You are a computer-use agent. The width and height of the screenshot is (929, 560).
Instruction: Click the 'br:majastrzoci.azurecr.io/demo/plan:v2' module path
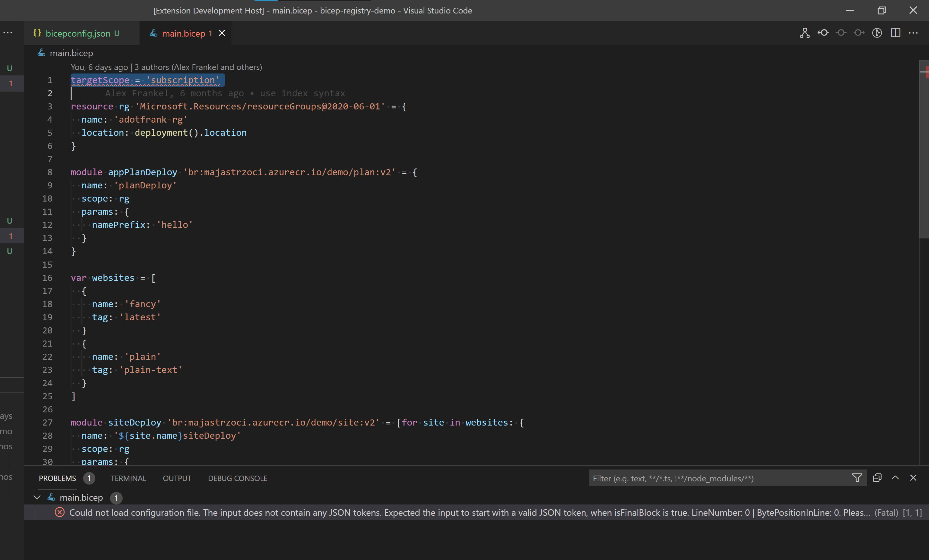coord(290,172)
